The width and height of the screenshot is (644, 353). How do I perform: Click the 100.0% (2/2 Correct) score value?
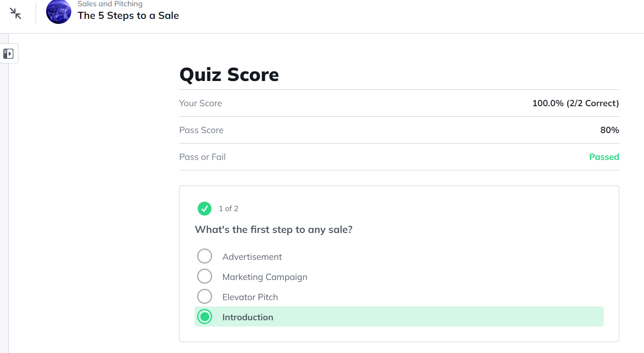(x=575, y=103)
